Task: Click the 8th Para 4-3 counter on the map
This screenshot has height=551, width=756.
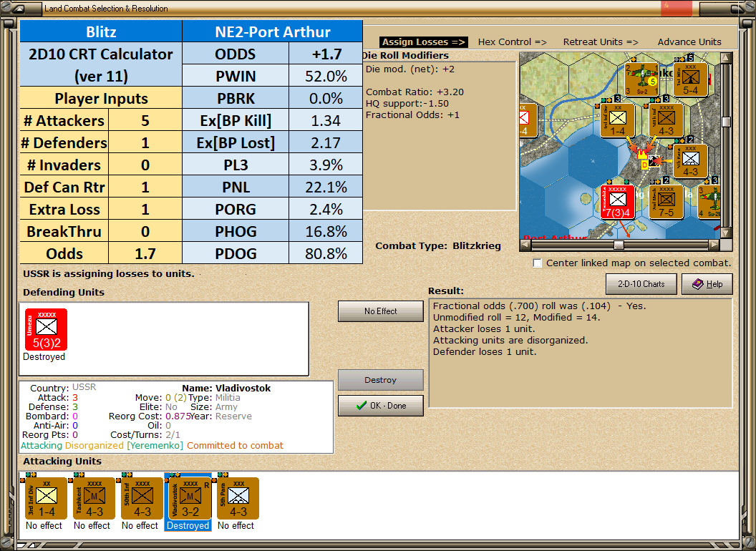Action: [691, 162]
